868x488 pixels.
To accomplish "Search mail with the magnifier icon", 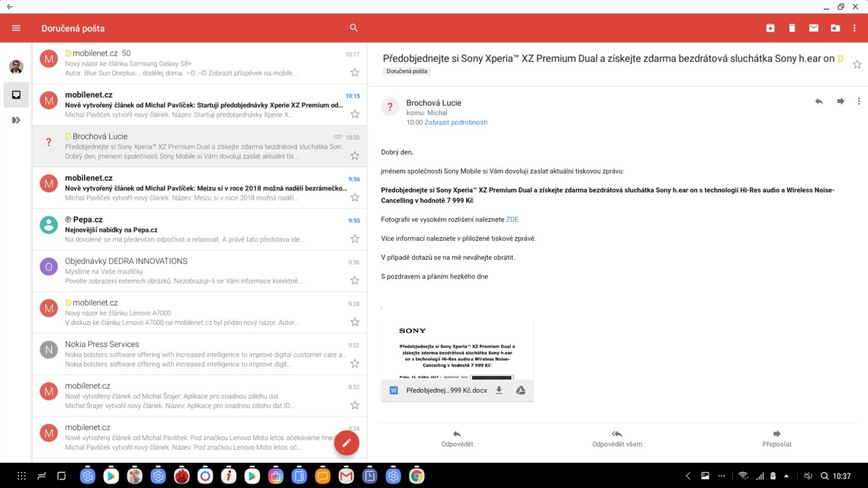I will [354, 28].
